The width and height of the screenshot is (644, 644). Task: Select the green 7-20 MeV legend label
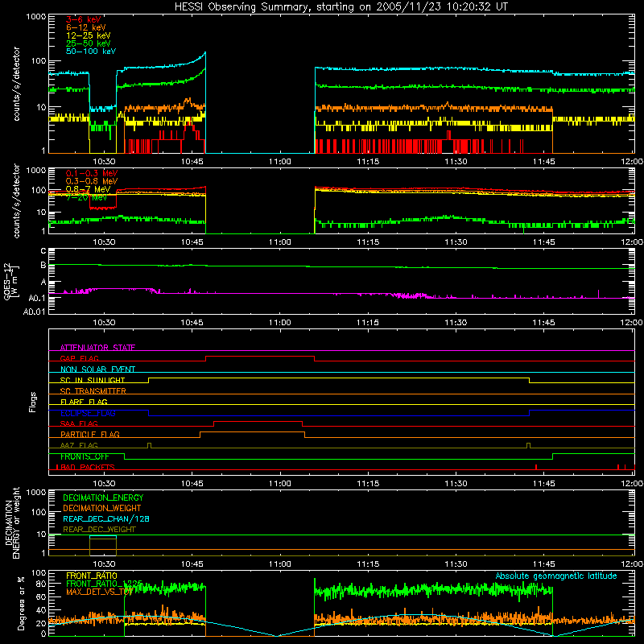pyautogui.click(x=87, y=197)
